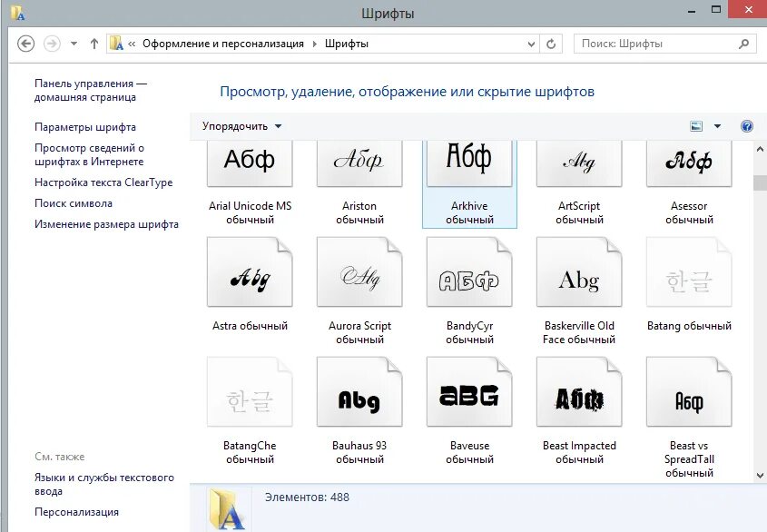Click scrollbar up arrow in font list

click(760, 149)
